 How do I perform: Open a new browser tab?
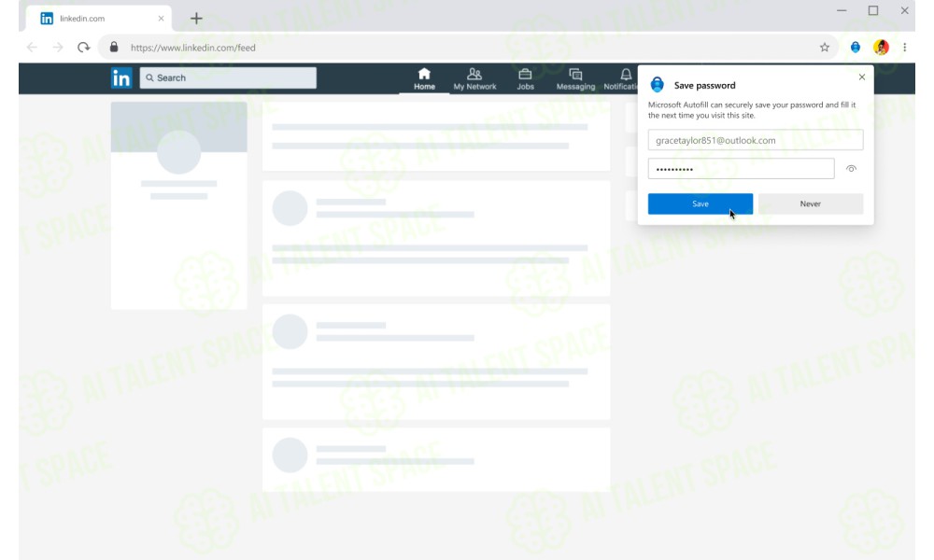(196, 19)
